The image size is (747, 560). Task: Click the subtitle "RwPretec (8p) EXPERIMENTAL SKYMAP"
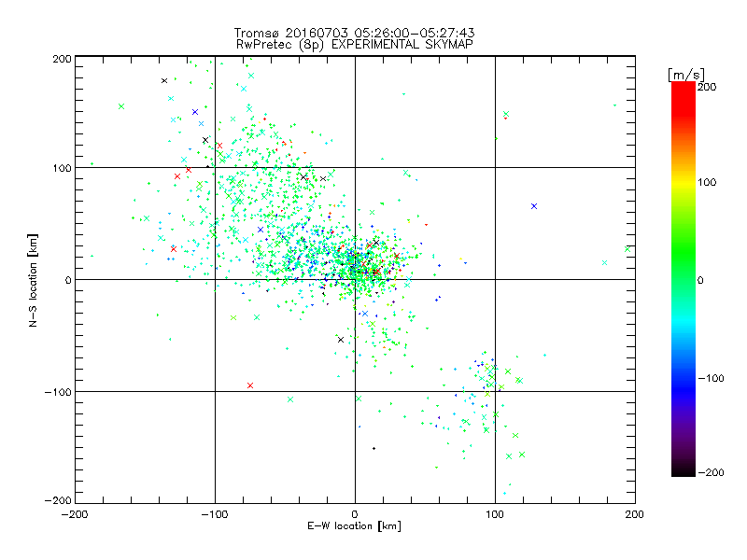coord(355,45)
